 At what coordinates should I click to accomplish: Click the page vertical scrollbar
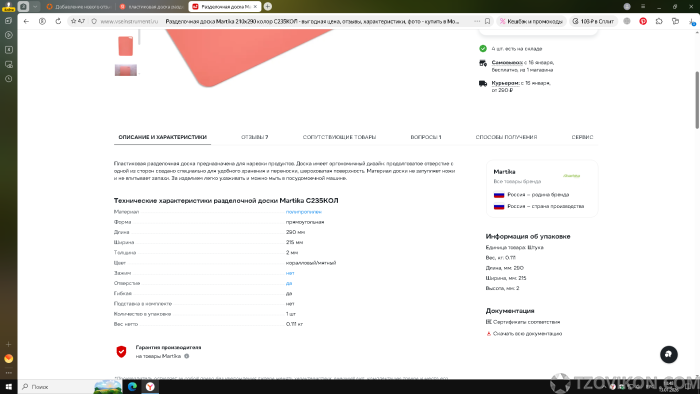696,100
